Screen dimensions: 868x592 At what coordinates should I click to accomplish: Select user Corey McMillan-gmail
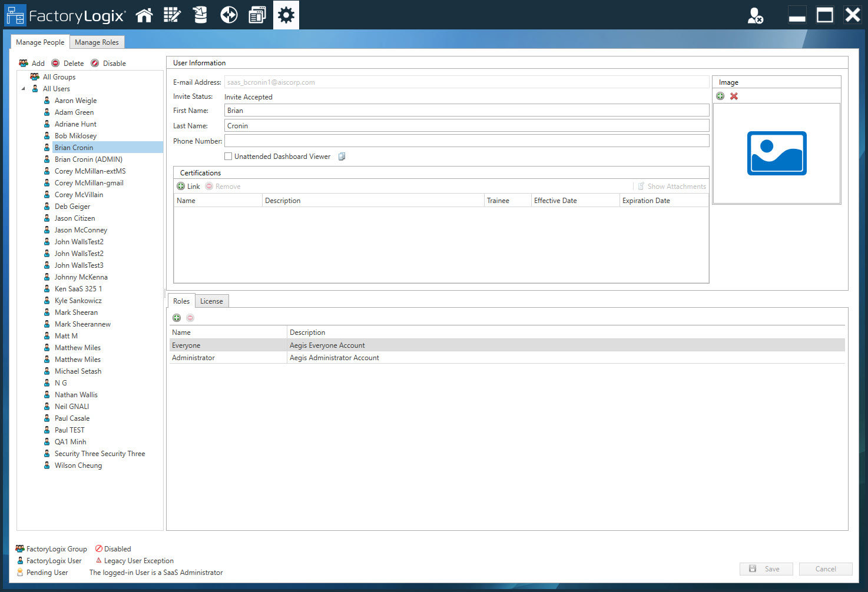[89, 183]
